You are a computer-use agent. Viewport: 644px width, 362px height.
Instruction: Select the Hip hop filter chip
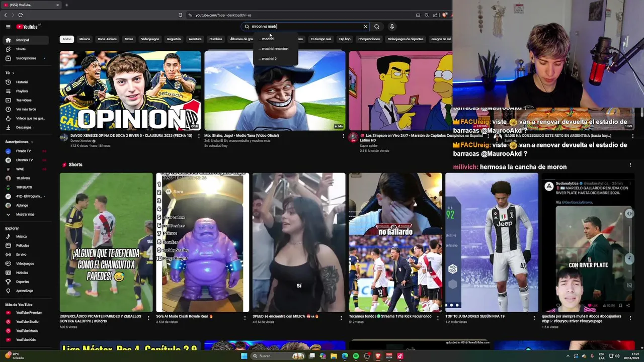click(x=345, y=39)
